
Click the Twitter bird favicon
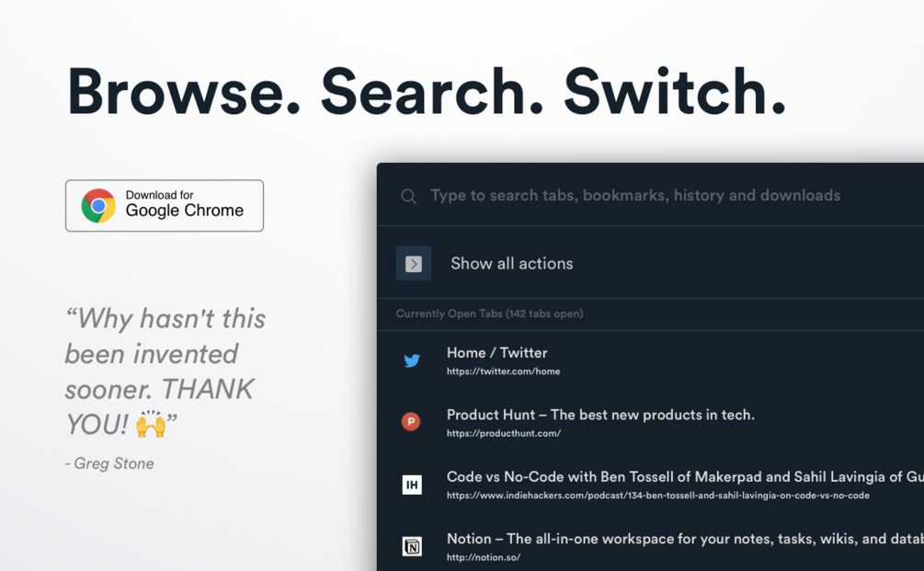[411, 360]
